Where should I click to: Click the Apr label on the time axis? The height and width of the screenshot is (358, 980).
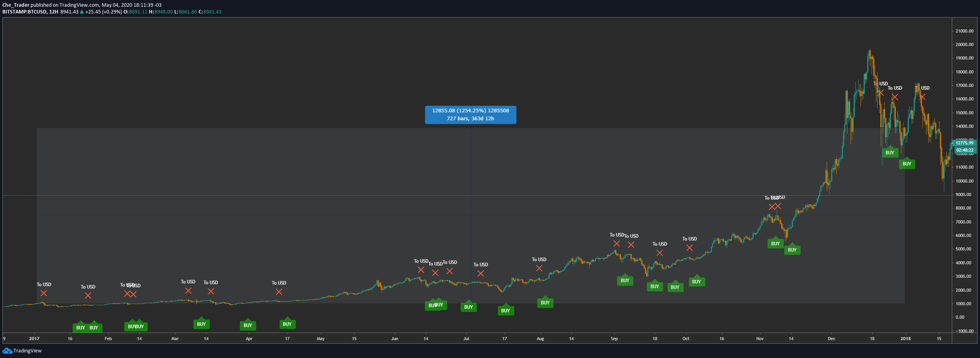click(x=249, y=339)
